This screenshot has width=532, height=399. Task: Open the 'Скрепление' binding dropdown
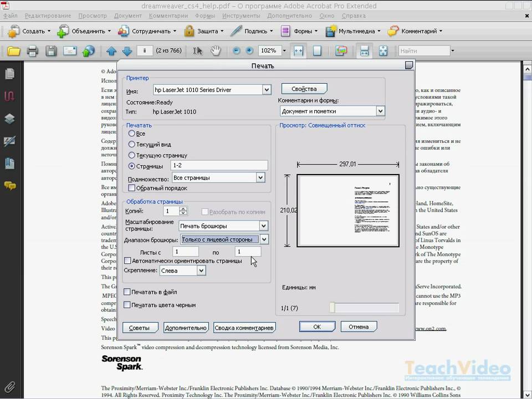click(201, 270)
